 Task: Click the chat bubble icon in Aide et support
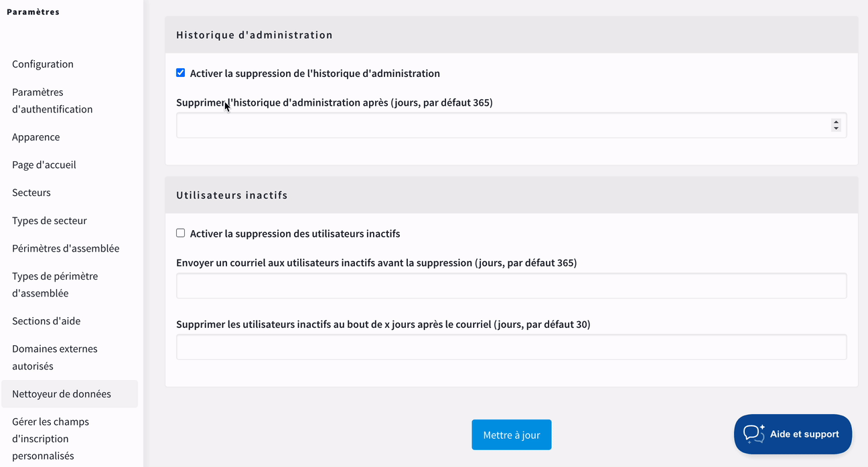(754, 434)
